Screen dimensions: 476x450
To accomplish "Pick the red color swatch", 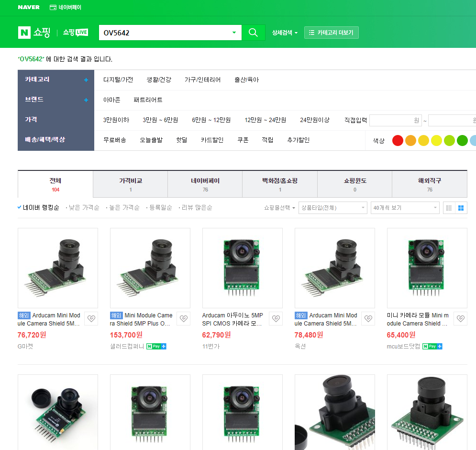I will pos(398,140).
